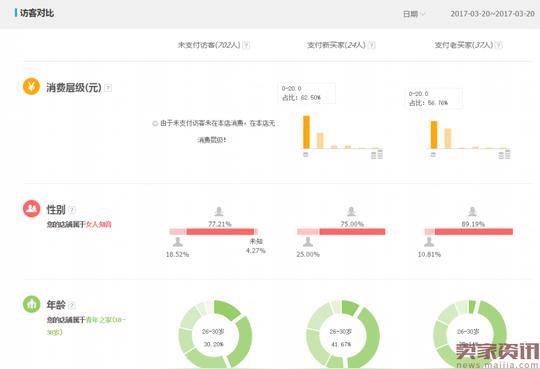Screen dimensions: 540x369
Task: Click the help icon beside 未支付访客(702人)
Action: pos(246,45)
